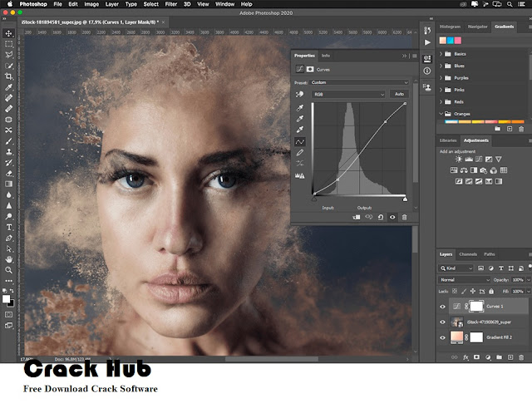
Task: Expand the Purples gradient folder
Action: [x=441, y=77]
